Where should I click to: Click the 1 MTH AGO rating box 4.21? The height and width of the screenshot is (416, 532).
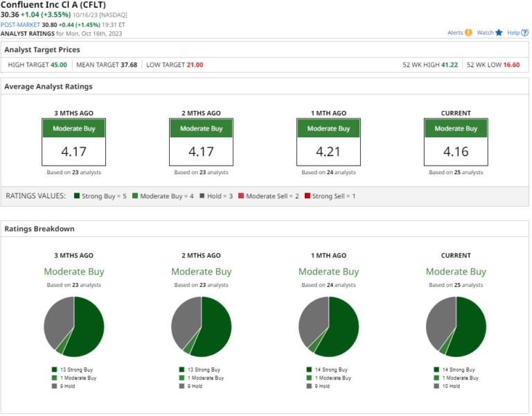pyautogui.click(x=328, y=142)
